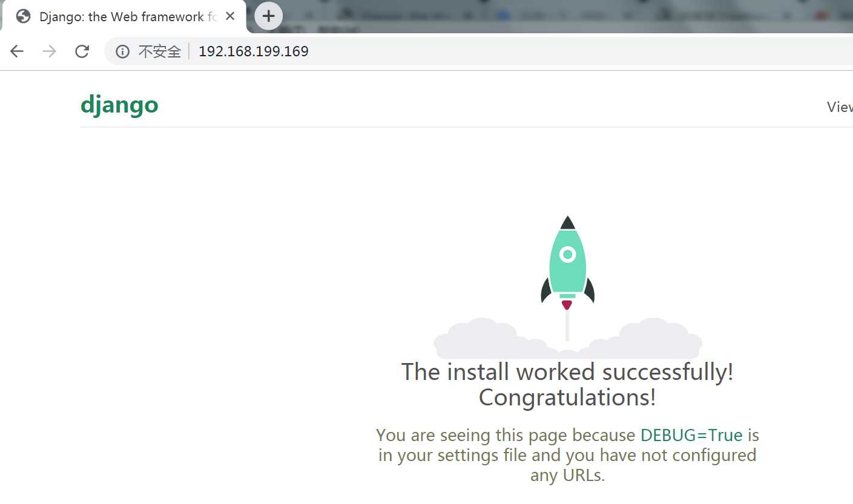Open site info via the not-secure icon
853x504 pixels.
[x=123, y=51]
